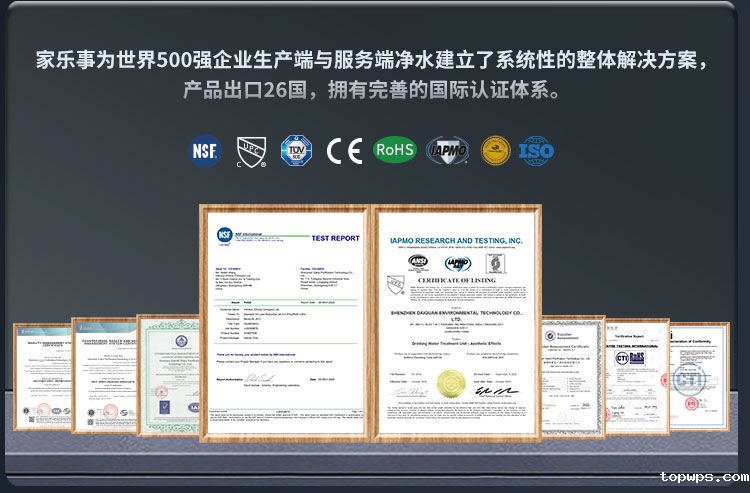Click the round yellow certification seal
Viewport: 750px width, 493px height.
495,150
